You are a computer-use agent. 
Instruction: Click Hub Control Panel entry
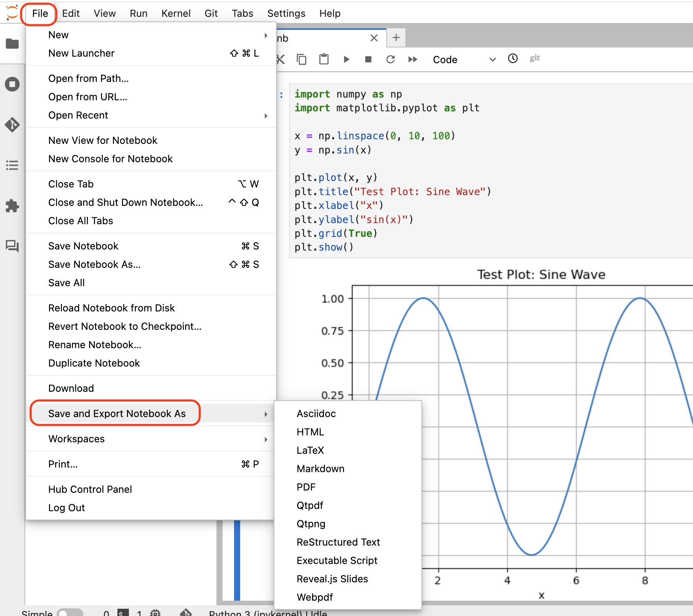(x=151, y=489)
